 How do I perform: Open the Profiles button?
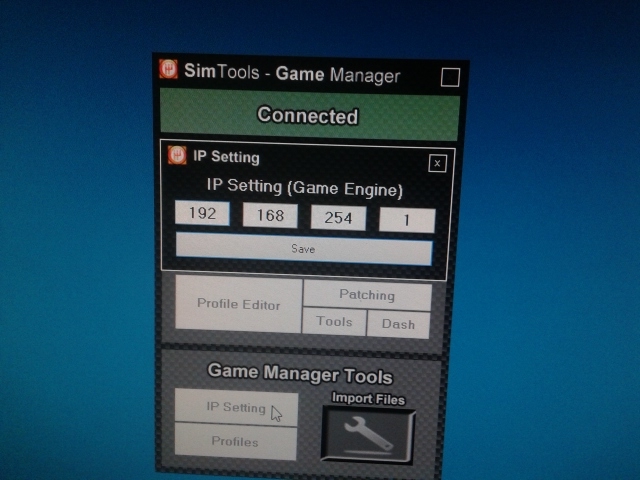coord(235,442)
